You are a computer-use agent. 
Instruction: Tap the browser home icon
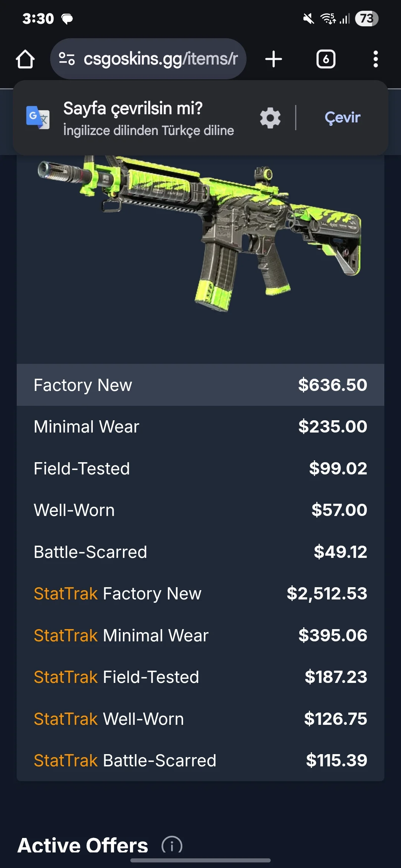(25, 59)
